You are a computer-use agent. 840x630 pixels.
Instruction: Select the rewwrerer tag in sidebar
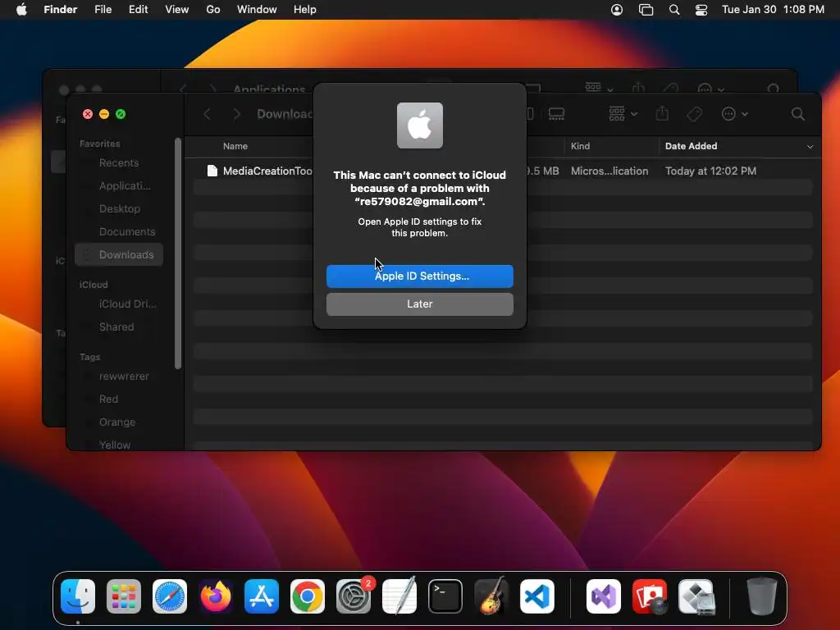(x=119, y=376)
